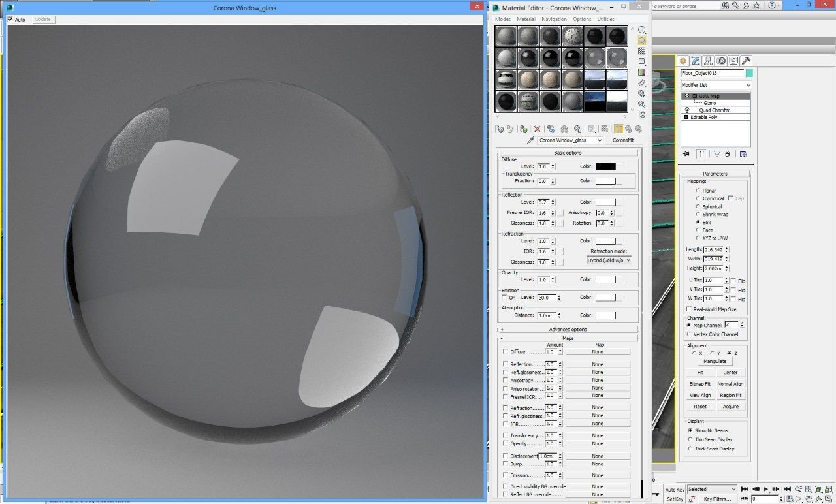Click the Pin Stack icon below modifier list
This screenshot has width=836, height=504.
point(686,154)
